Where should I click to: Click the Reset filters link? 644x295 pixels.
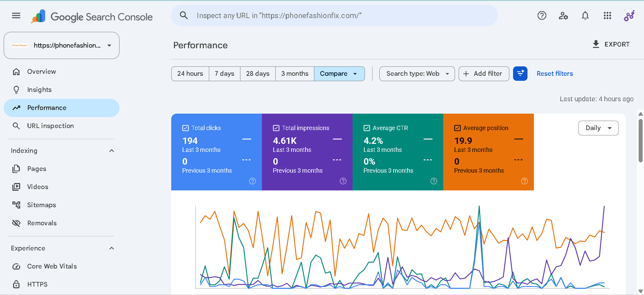point(555,73)
